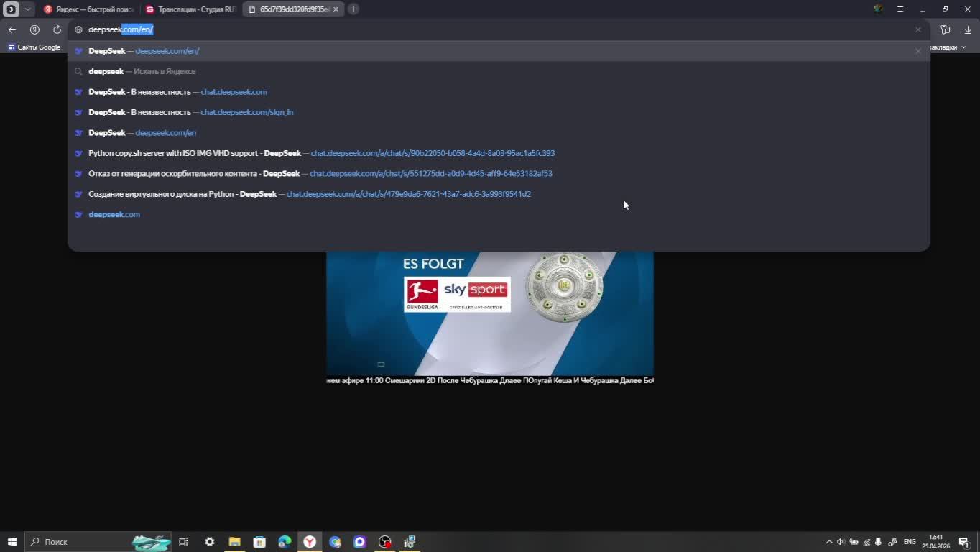
Task: Click the TV schedule ticker text
Action: pyautogui.click(x=490, y=380)
